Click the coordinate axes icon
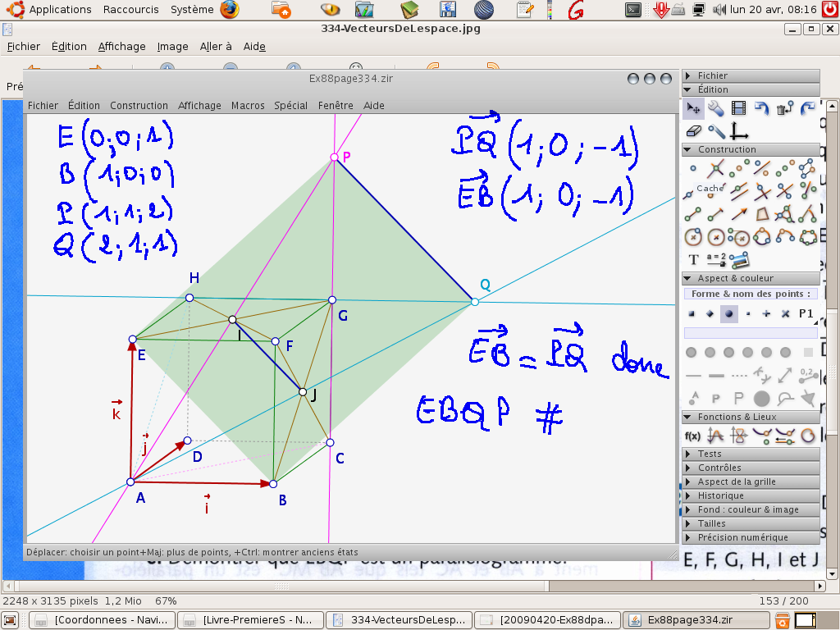Screen dimensions: 840x630 point(739,131)
